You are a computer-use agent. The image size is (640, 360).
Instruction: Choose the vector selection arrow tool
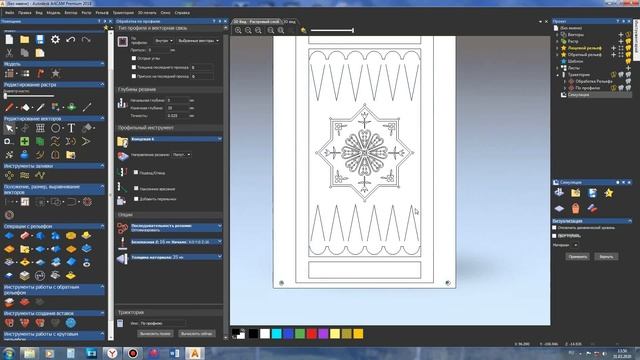(x=9, y=128)
